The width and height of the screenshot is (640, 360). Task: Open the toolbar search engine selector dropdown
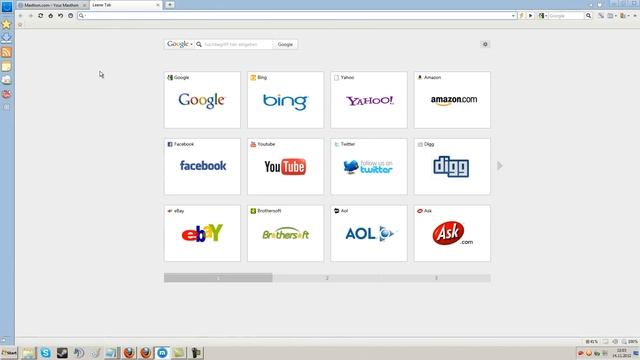[542, 16]
